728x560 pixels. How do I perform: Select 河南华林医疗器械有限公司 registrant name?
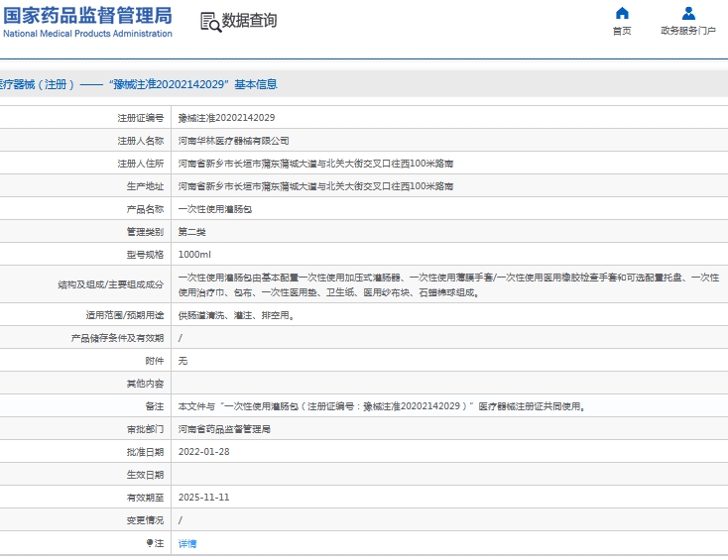coord(233,141)
